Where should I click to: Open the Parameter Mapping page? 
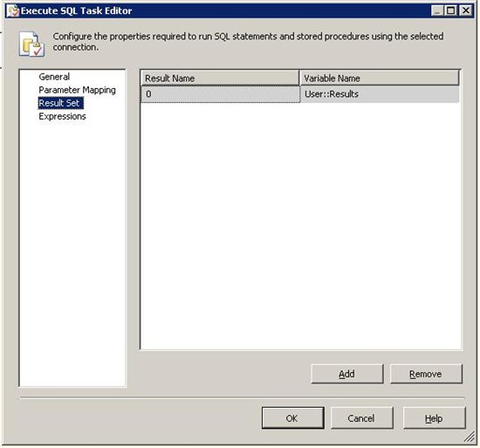tap(77, 90)
